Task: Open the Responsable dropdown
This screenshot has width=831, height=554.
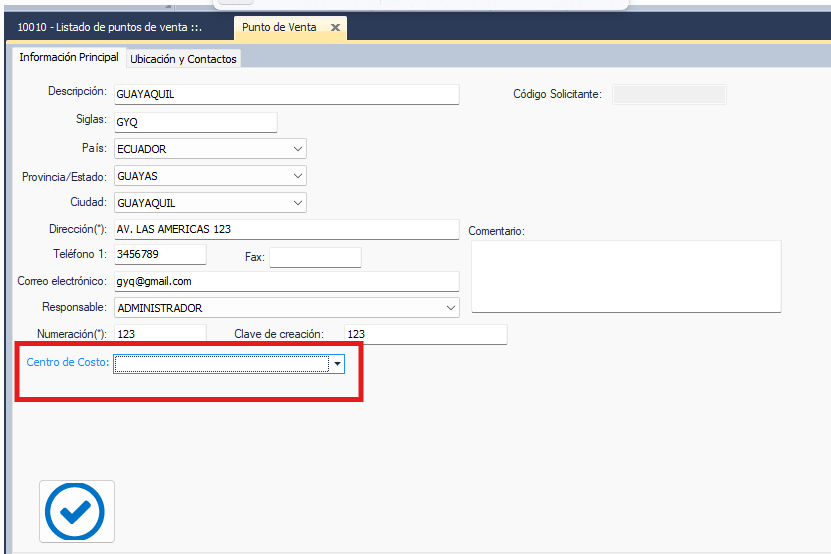Action: click(x=451, y=308)
